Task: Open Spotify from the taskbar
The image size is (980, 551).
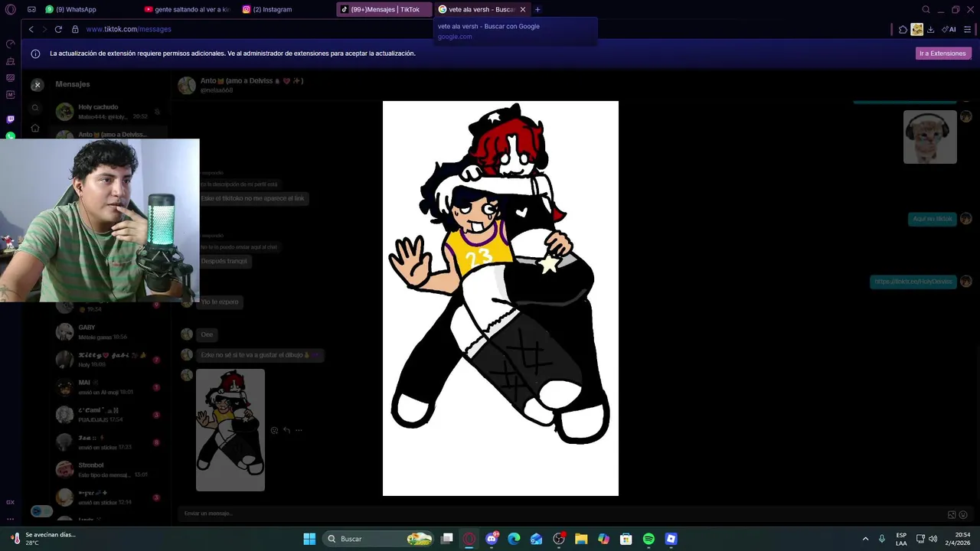Action: click(648, 539)
